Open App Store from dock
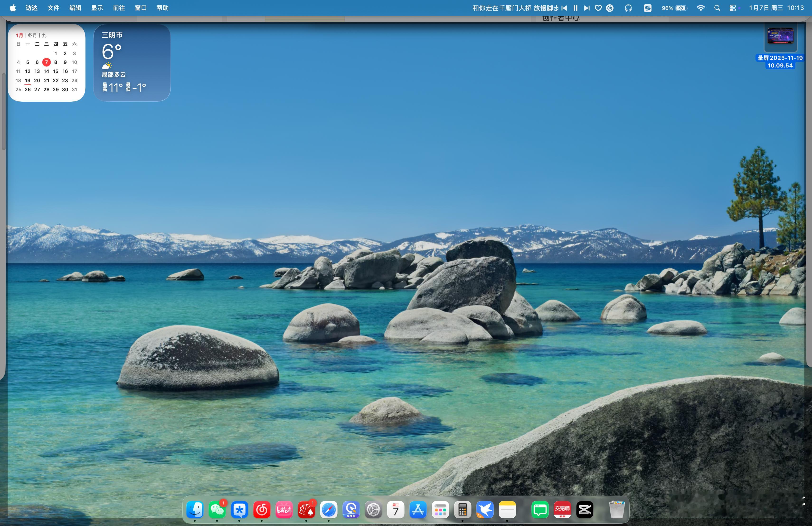Screen dimensions: 812x526 [418, 510]
